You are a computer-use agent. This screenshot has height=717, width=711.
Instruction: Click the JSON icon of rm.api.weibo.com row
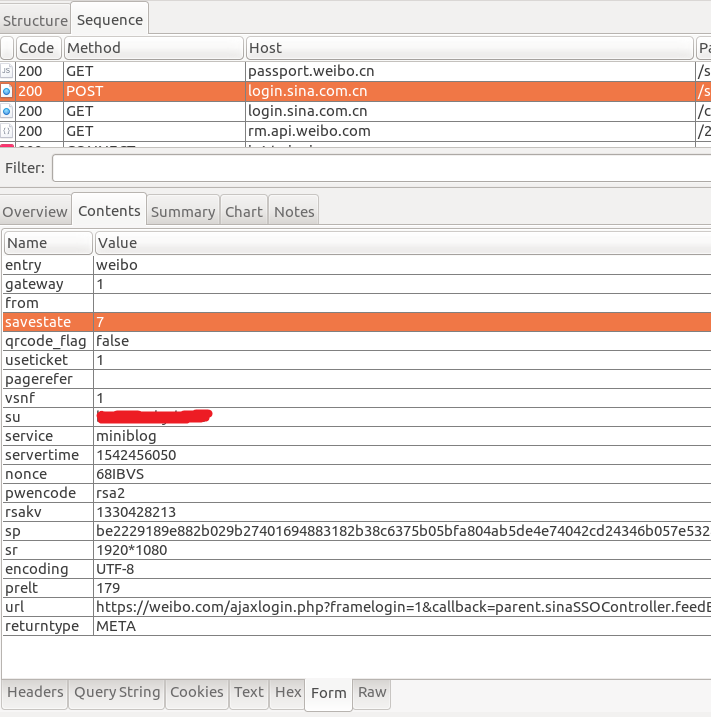coord(6,131)
